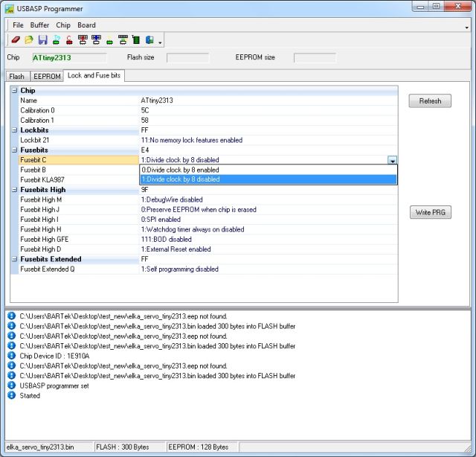The image size is (476, 457).
Task: Open the File menu
Action: 18,25
